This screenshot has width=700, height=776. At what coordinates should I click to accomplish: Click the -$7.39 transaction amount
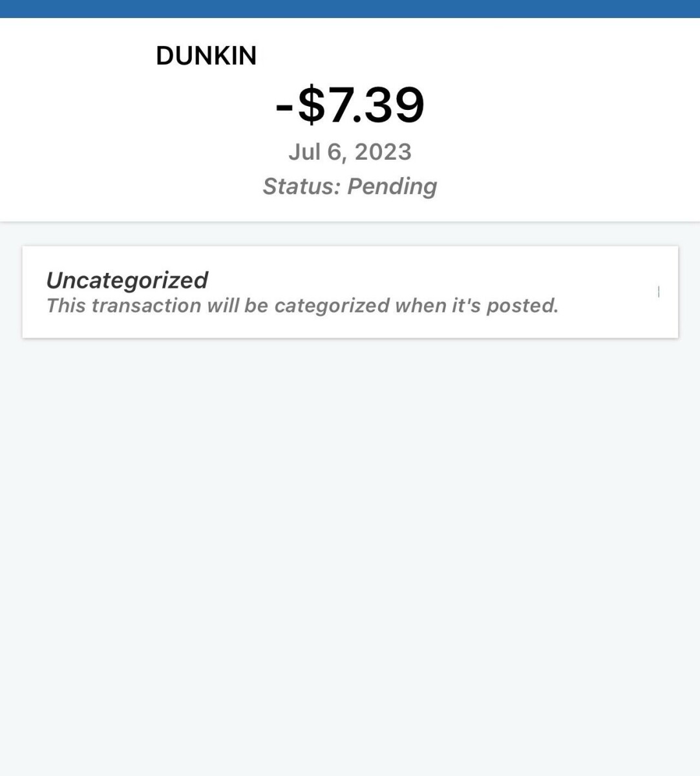(350, 105)
